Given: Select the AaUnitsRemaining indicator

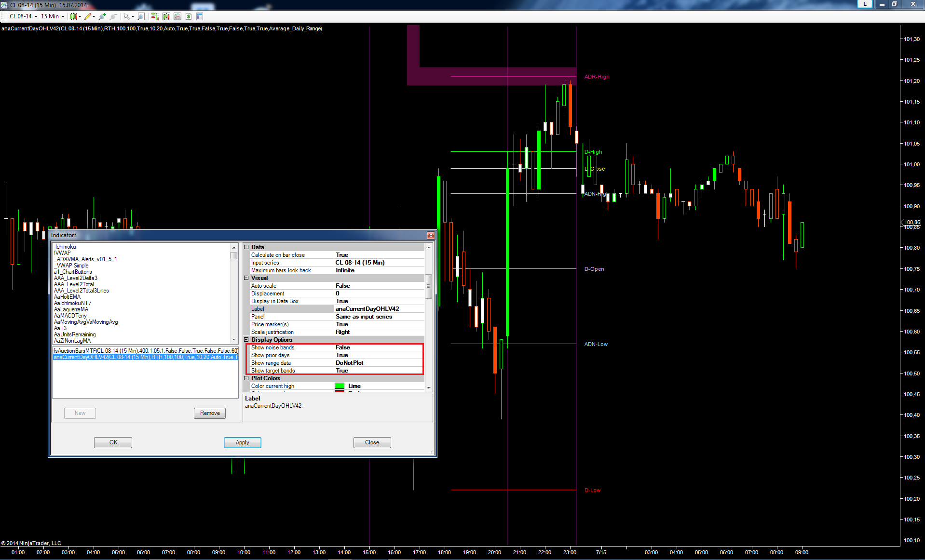Looking at the screenshot, I should pyautogui.click(x=75, y=334).
